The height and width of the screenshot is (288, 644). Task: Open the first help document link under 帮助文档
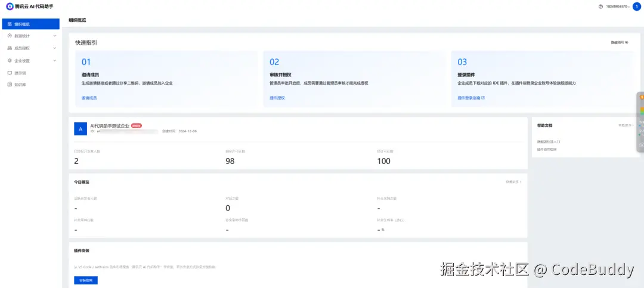click(549, 141)
